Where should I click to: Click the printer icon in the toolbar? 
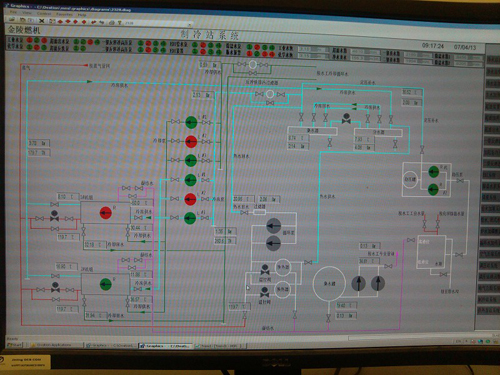[112, 22]
